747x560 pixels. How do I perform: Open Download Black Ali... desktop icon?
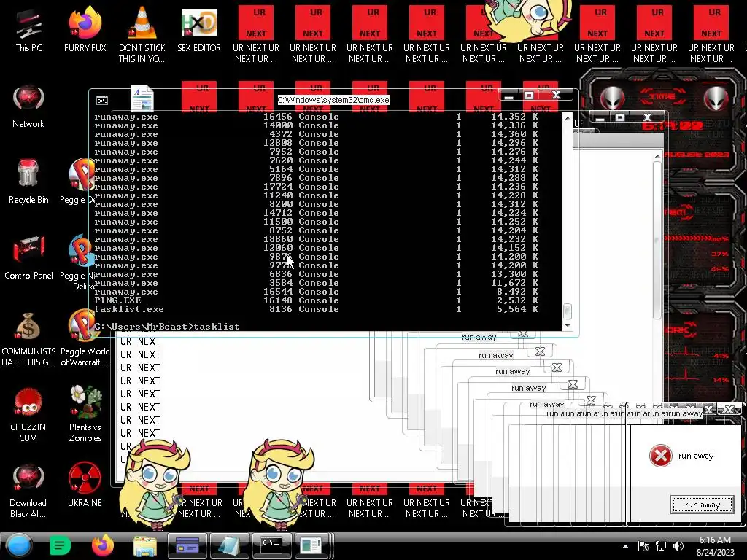[x=28, y=491]
